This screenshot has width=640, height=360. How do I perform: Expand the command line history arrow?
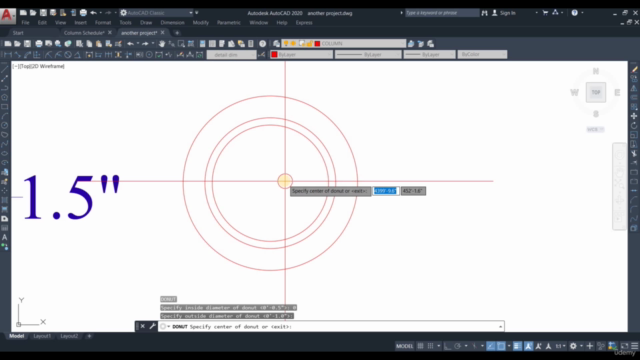pos(500,327)
